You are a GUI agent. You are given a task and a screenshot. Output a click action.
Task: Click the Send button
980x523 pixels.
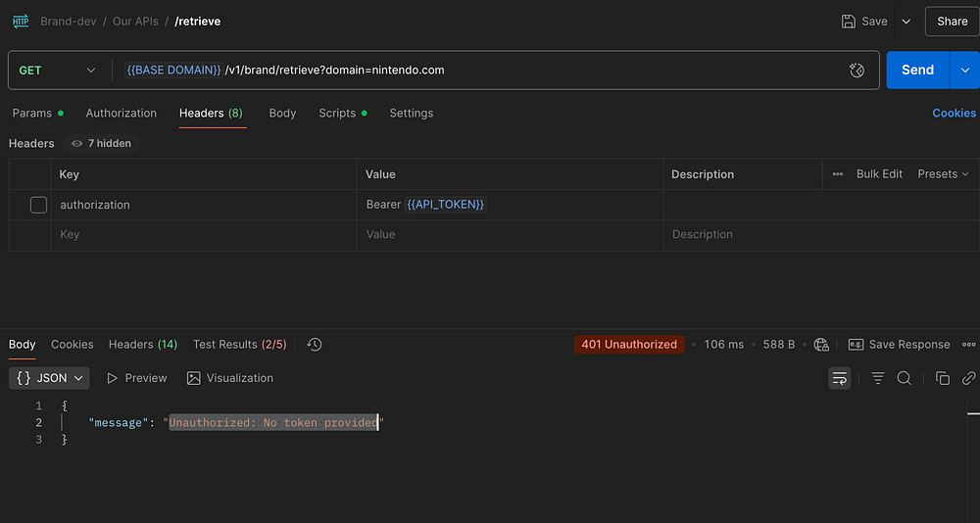click(917, 71)
